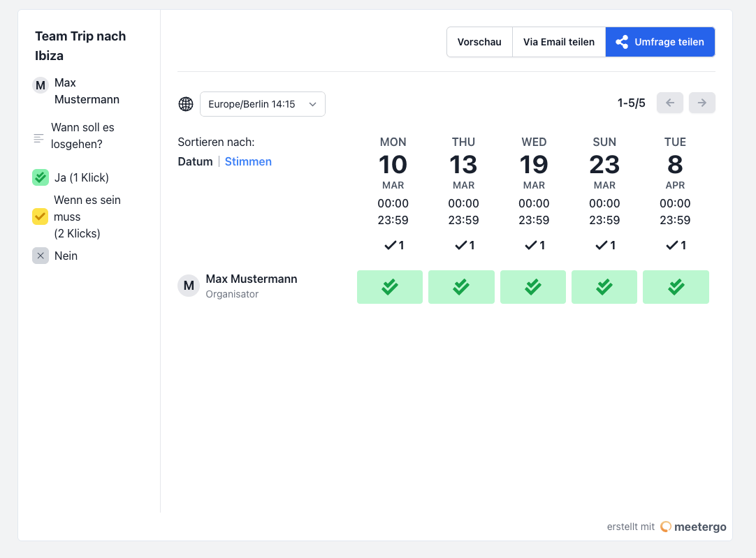Image resolution: width=756 pixels, height=558 pixels.
Task: Click the share icon in Umfrage teilen
Action: coord(622,42)
